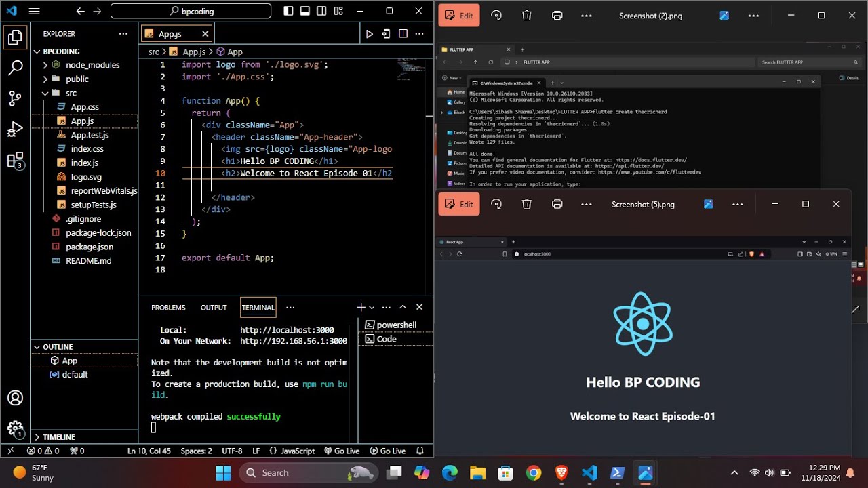
Task: Open the Accounts menu in activity bar
Action: click(x=15, y=398)
